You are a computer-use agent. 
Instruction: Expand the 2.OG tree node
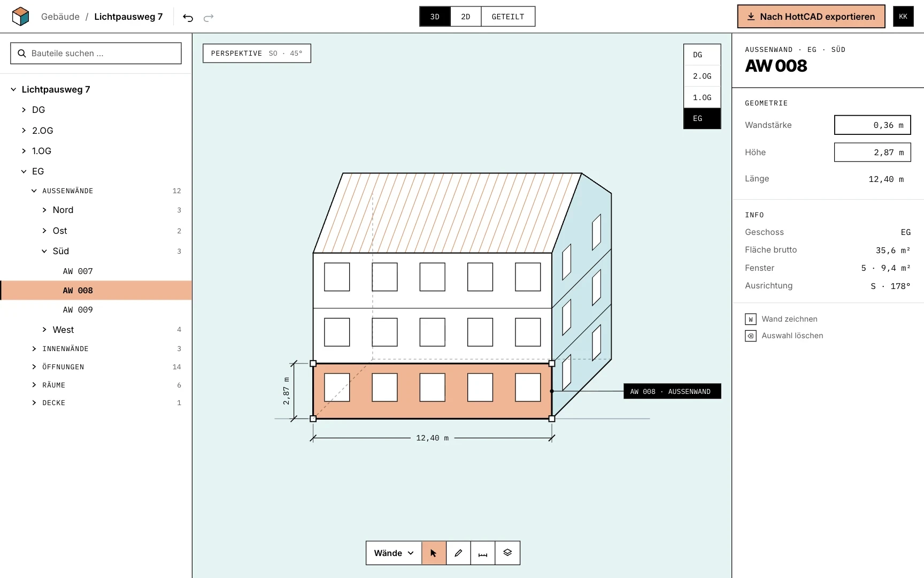click(x=24, y=131)
